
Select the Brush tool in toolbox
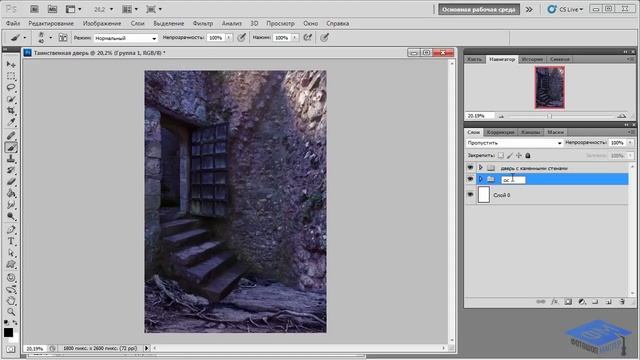click(11, 147)
